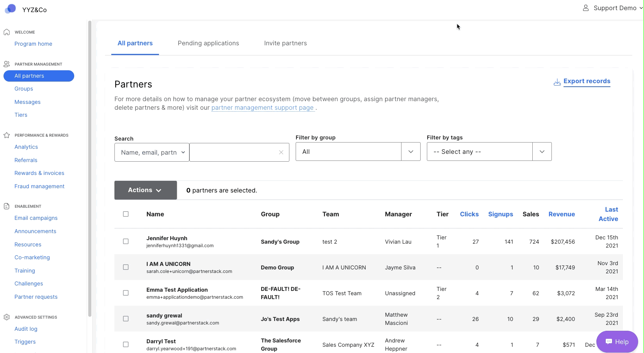644x353 pixels.
Task: Click the Welcome home section icon
Action: [x=7, y=32]
